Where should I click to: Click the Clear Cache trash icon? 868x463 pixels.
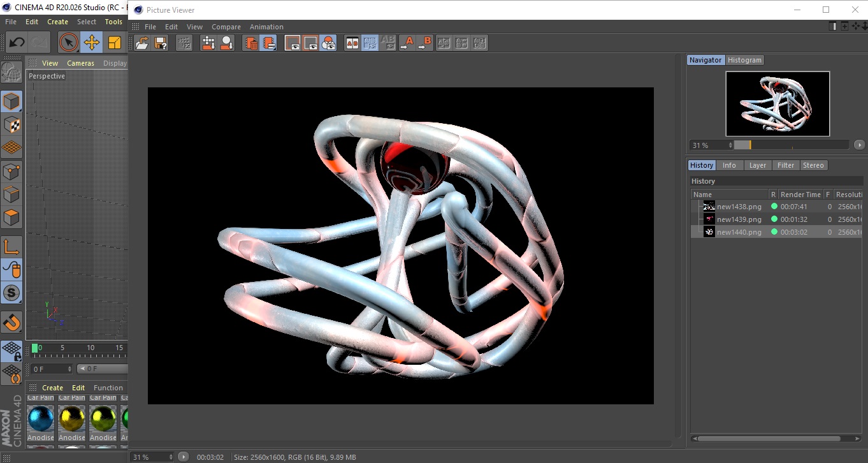(251, 43)
